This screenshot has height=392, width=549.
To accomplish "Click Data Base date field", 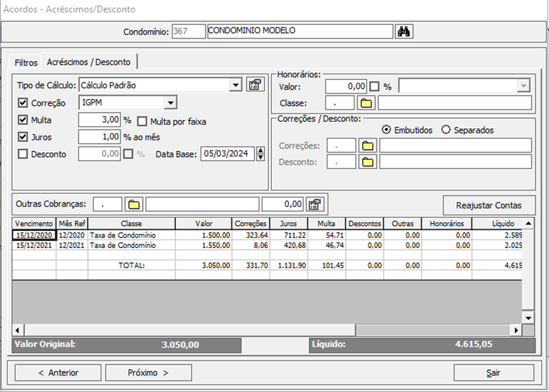I will (x=228, y=154).
